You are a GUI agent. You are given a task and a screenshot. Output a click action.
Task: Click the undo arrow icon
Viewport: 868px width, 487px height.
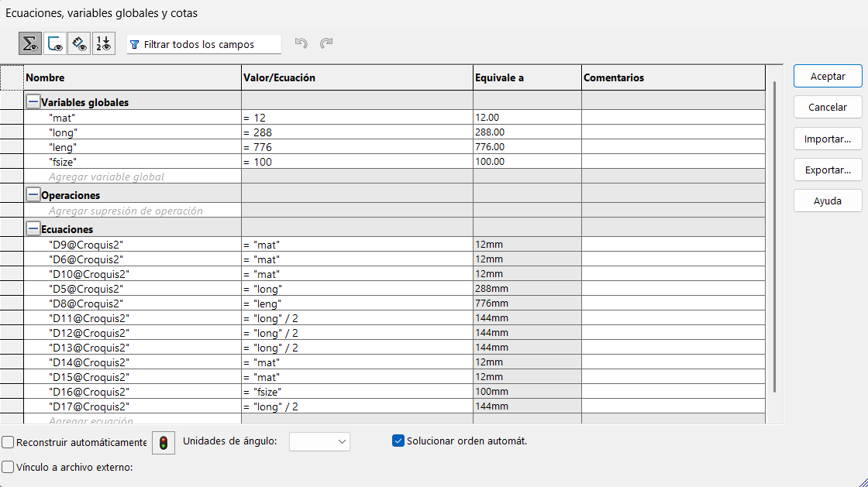tap(301, 44)
